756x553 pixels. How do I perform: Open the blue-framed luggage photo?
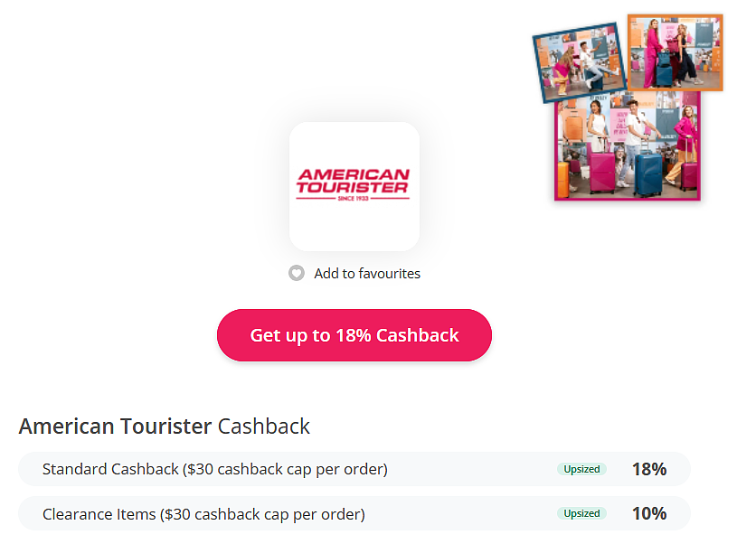click(579, 62)
